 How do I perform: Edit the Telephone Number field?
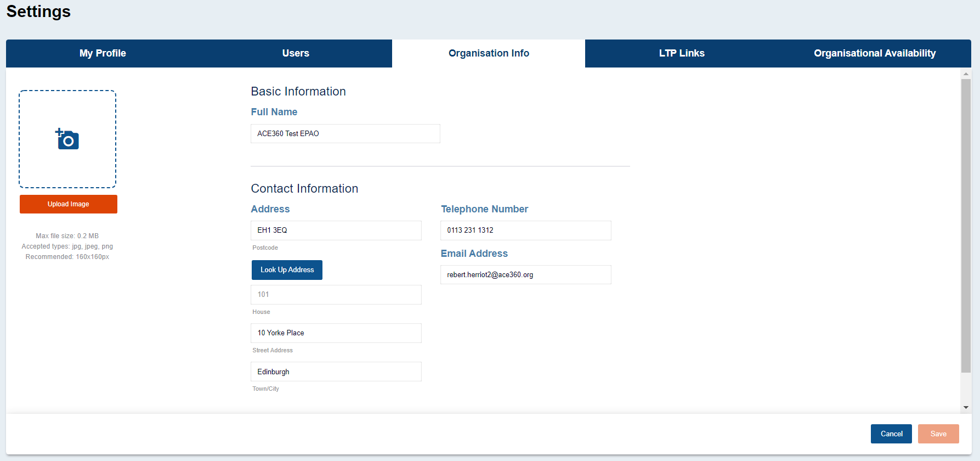[x=526, y=231]
